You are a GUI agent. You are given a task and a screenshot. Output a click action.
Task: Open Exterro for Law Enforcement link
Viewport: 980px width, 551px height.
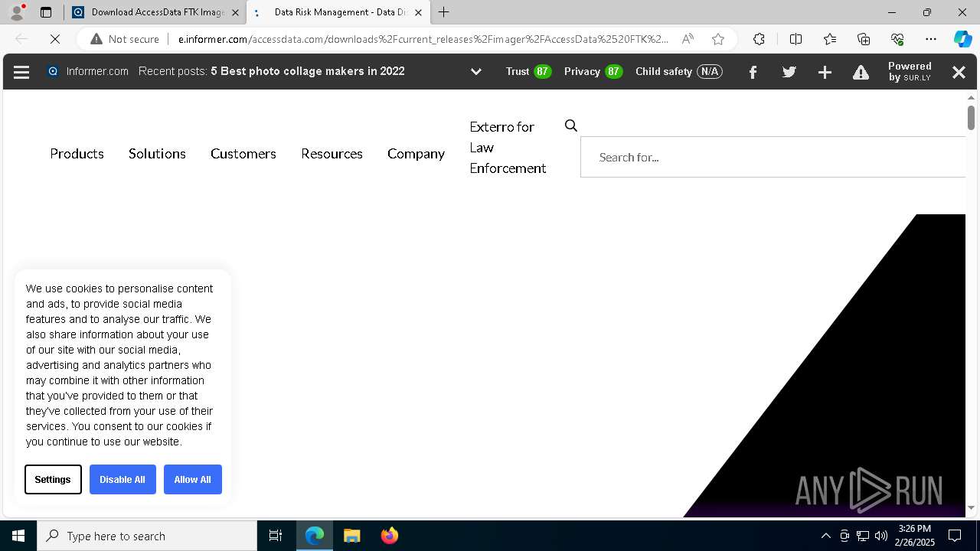tap(508, 147)
